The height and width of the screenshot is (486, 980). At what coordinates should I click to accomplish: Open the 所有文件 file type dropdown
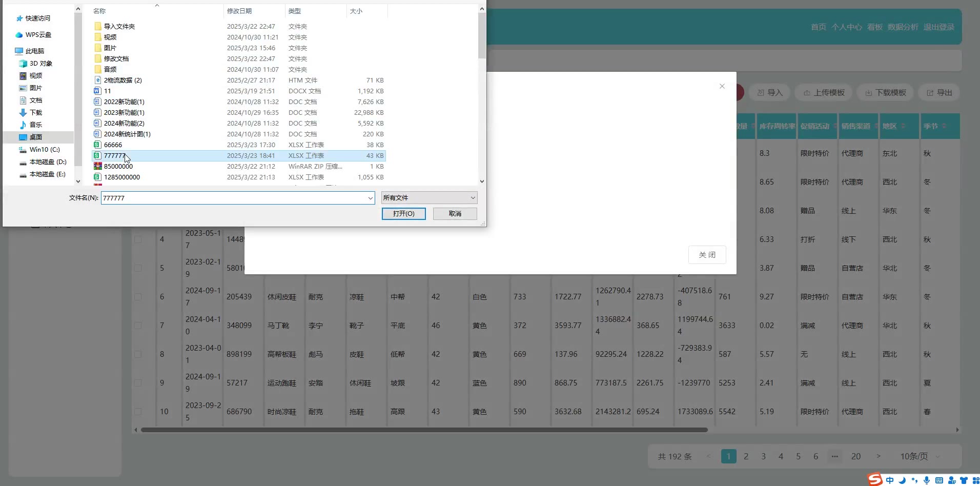pyautogui.click(x=429, y=198)
